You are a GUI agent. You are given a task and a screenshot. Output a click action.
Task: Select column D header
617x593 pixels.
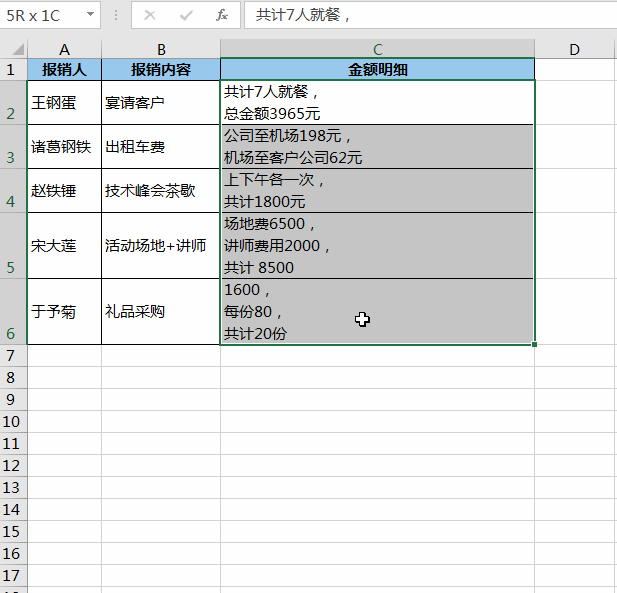(575, 50)
